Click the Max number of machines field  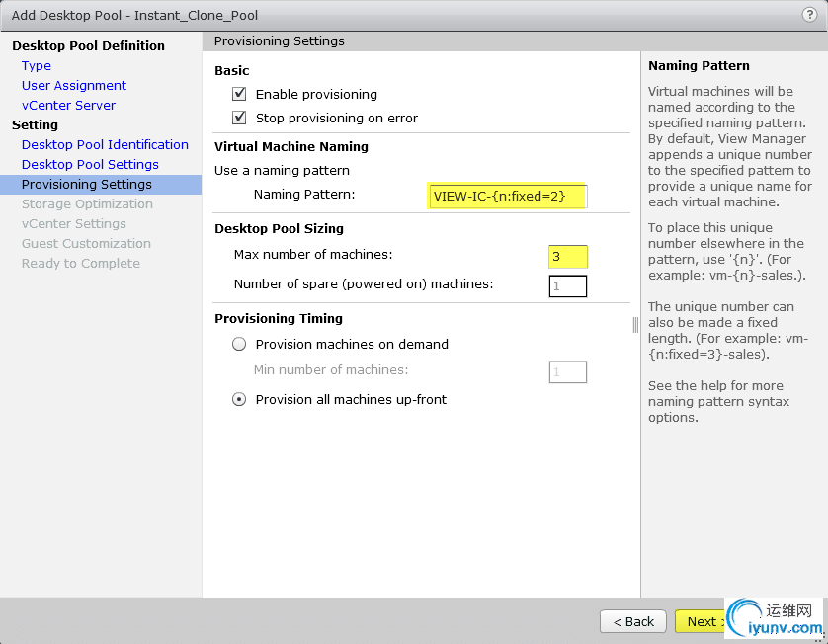click(568, 257)
